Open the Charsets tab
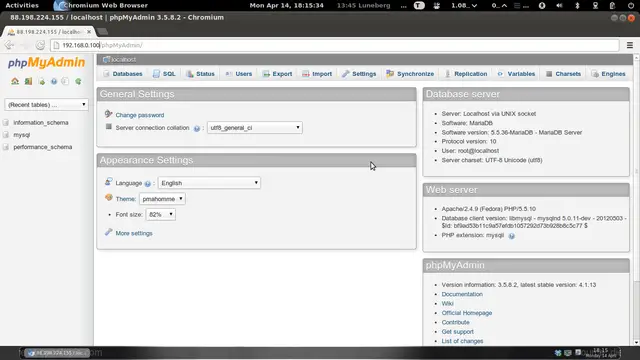Image resolution: width=640 pixels, height=360 pixels. (564, 74)
